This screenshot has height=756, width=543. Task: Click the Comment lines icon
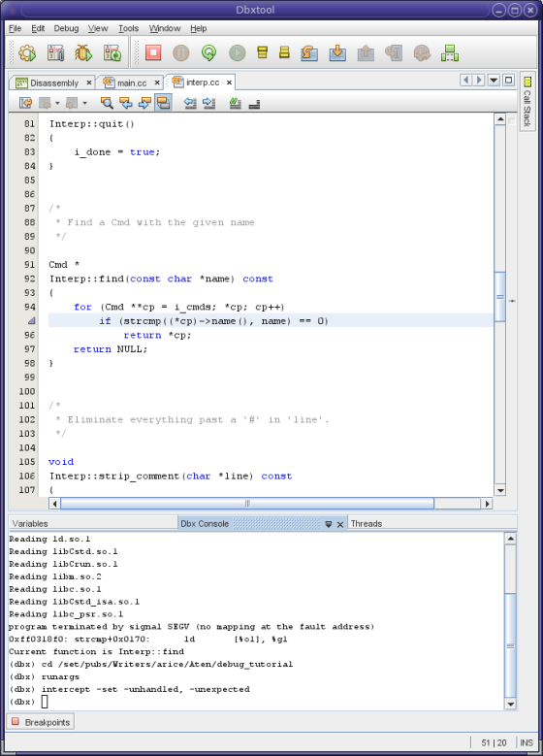235,103
